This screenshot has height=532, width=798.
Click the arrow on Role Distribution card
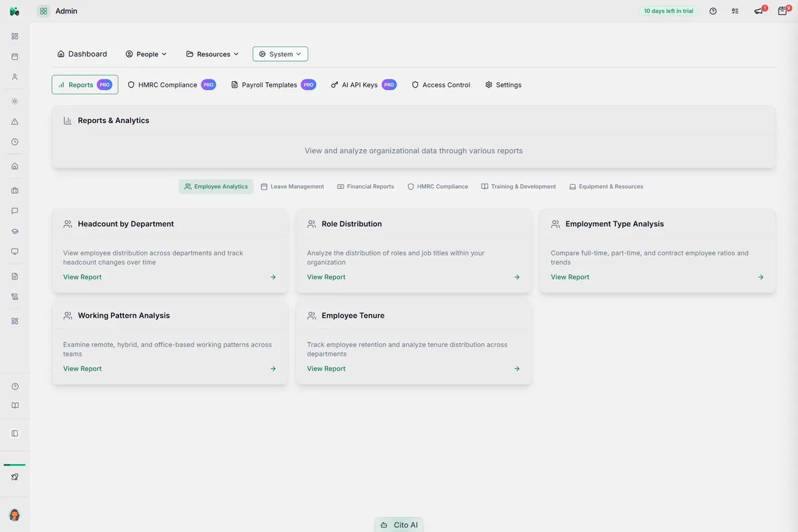517,277
